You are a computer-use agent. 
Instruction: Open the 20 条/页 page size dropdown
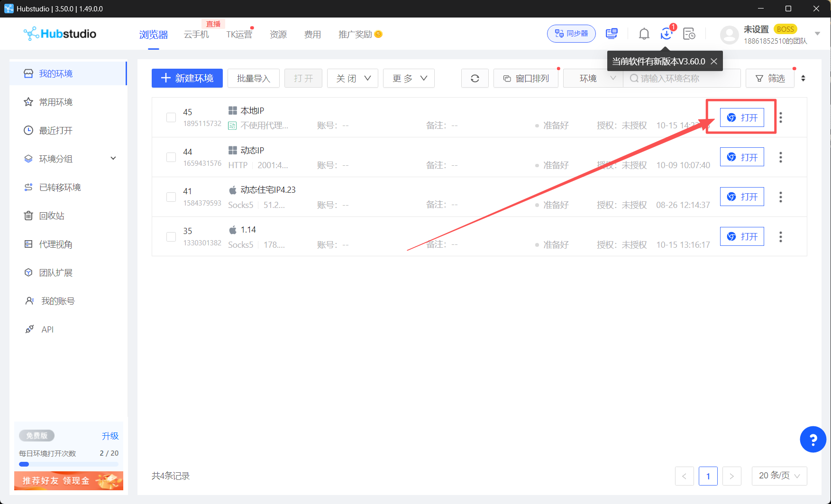tap(779, 476)
